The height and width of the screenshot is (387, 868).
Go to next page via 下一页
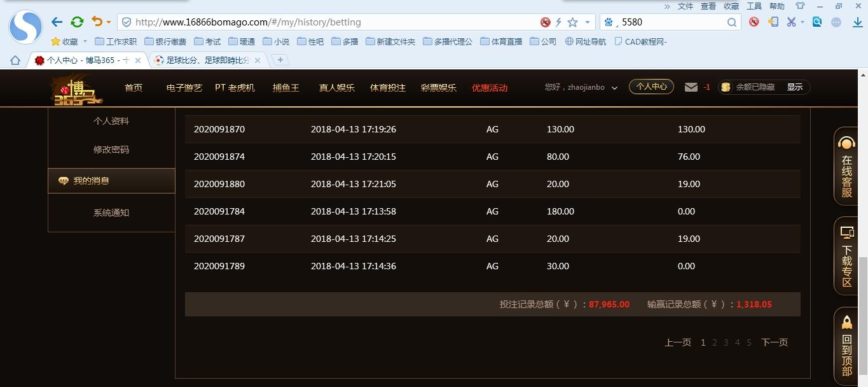coord(774,342)
